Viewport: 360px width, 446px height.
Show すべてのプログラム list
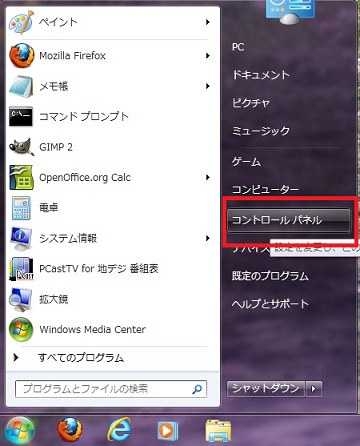81,358
